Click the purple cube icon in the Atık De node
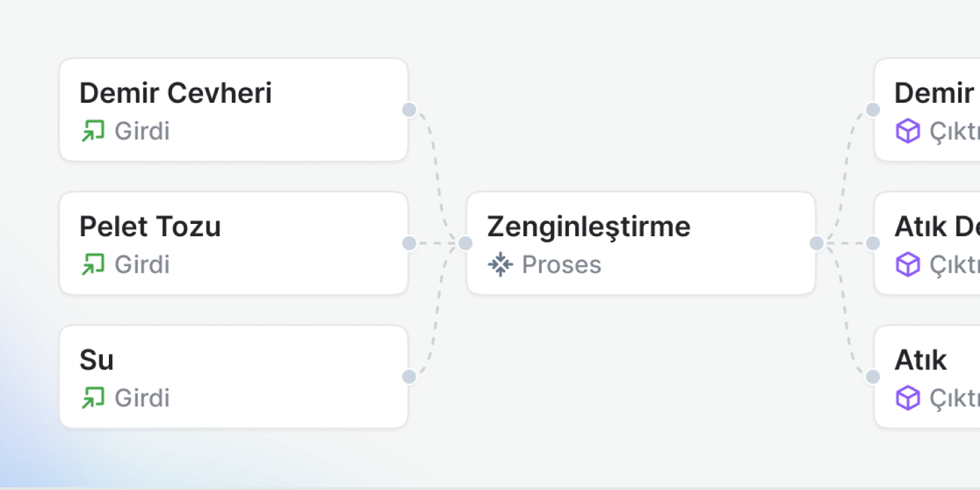 coord(907,264)
